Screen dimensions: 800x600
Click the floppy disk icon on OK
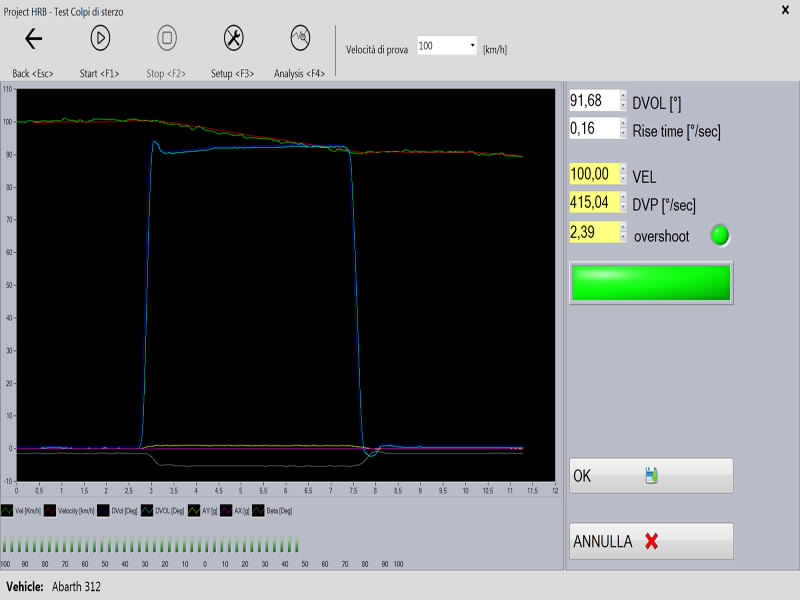point(651,476)
